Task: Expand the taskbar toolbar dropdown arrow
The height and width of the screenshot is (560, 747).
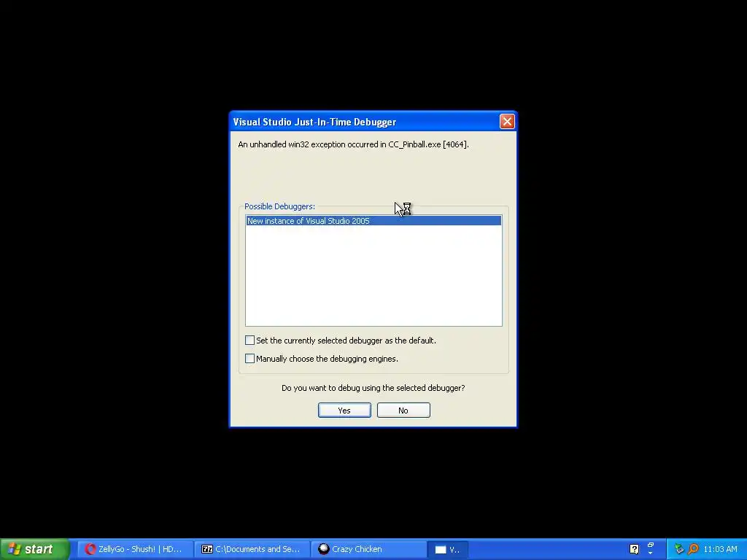Action: point(651,554)
